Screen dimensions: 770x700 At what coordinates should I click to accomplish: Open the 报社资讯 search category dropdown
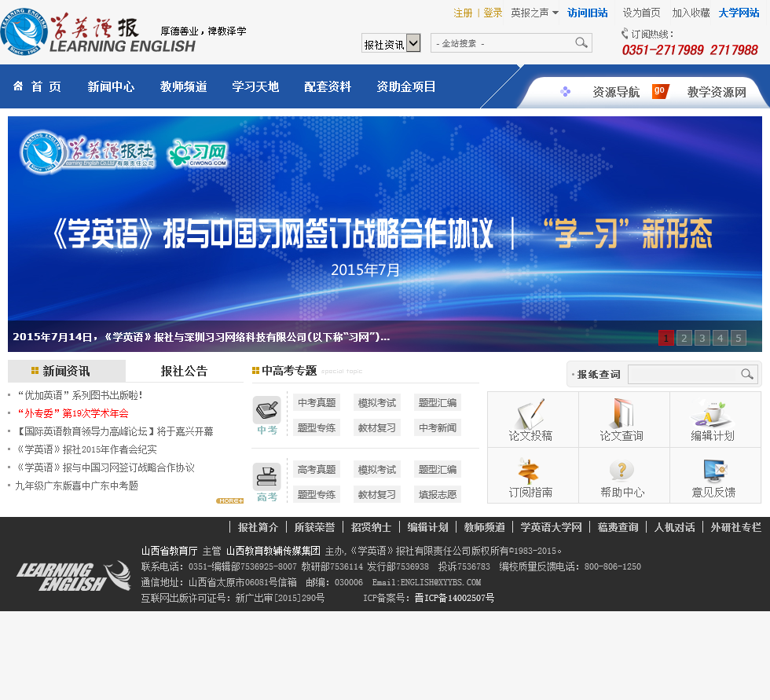pos(391,43)
